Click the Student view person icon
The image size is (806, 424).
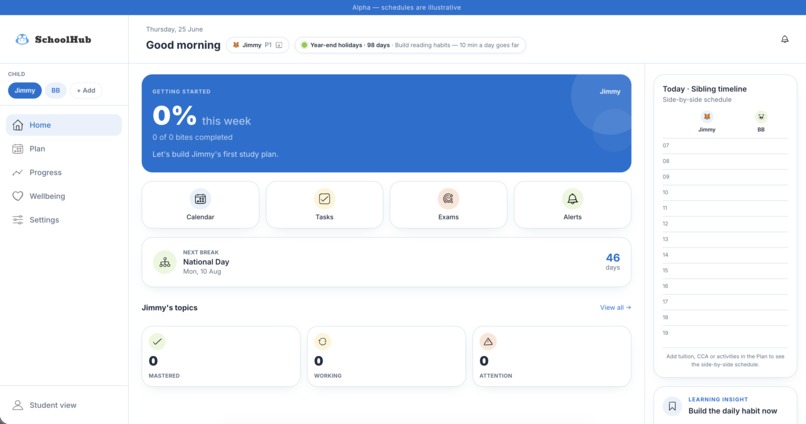click(x=17, y=405)
